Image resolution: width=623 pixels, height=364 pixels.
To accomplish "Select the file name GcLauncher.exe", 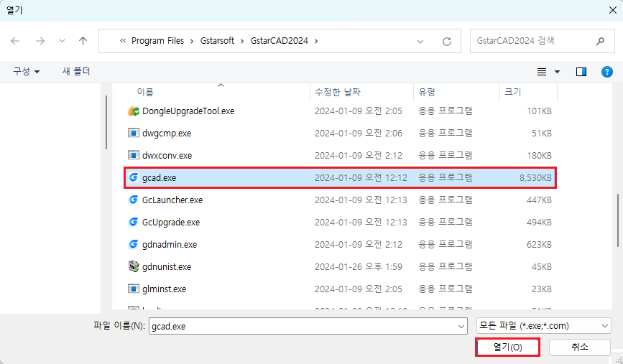I will coord(172,200).
